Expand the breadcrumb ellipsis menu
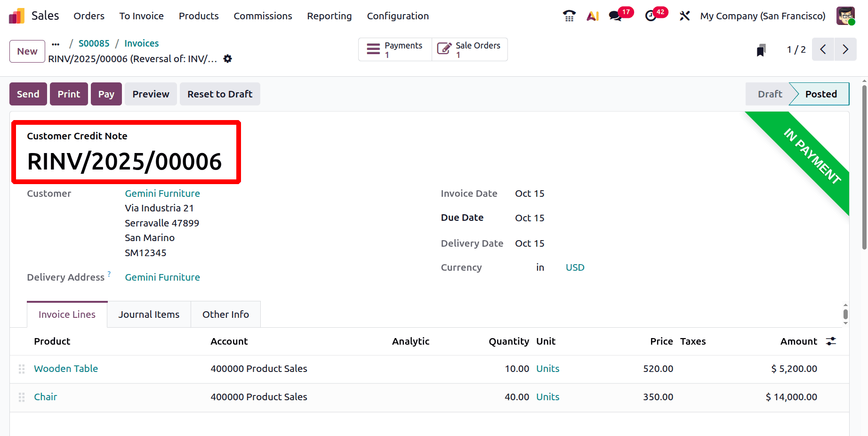 pos(56,43)
